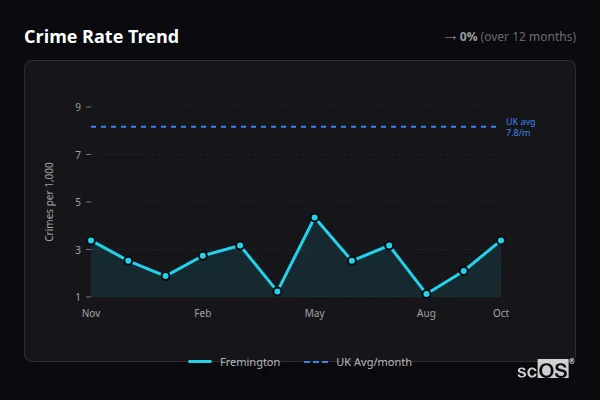Click the 'UK avg 7.8/m' annotation
This screenshot has width=600, height=400.
point(520,127)
